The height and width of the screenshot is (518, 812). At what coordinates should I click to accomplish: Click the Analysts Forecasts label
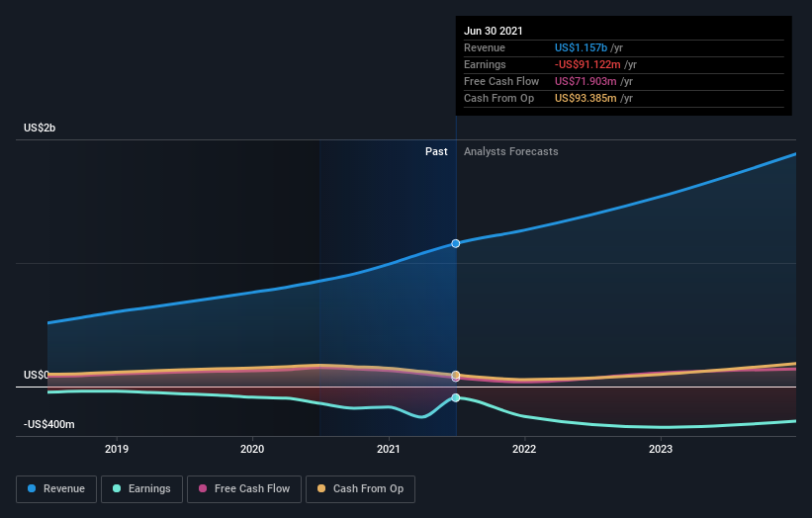[511, 151]
